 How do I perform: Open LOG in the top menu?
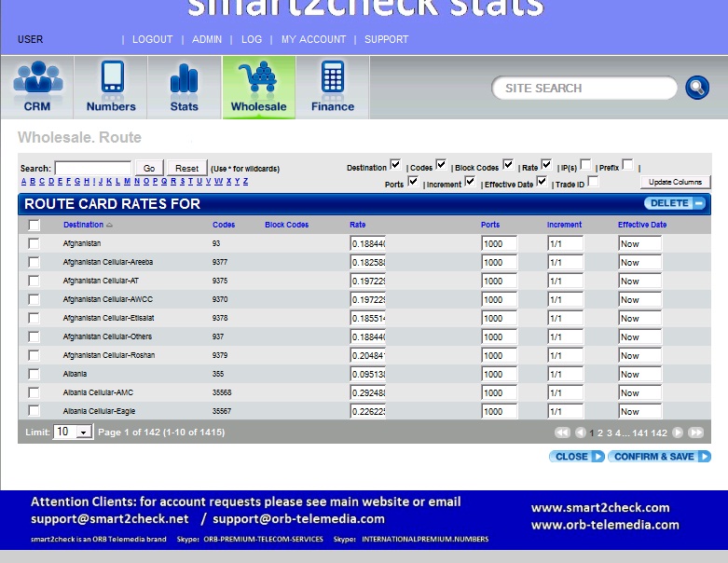tap(251, 39)
